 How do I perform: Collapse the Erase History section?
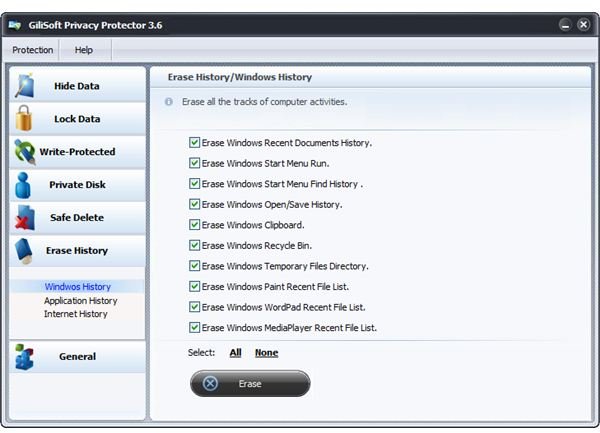(x=77, y=251)
